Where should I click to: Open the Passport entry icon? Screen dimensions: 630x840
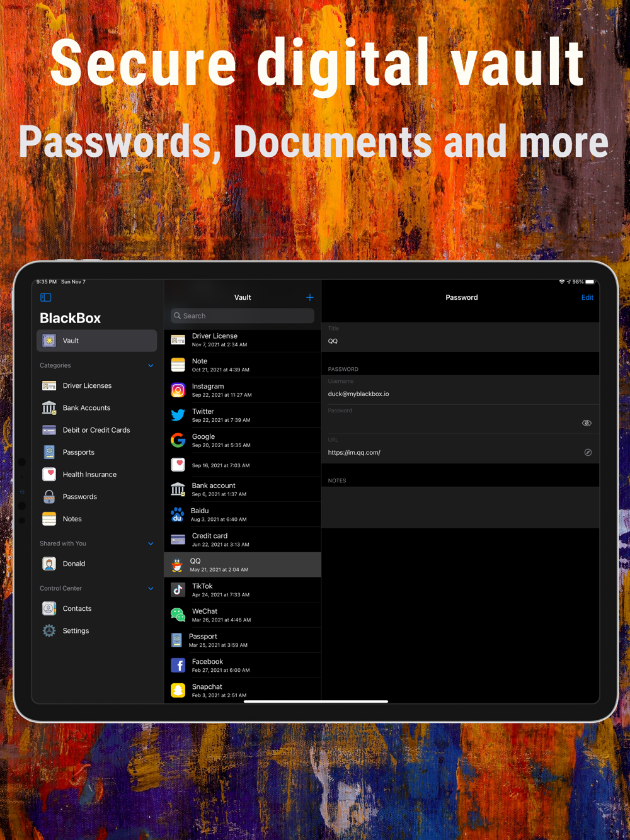[x=177, y=640]
